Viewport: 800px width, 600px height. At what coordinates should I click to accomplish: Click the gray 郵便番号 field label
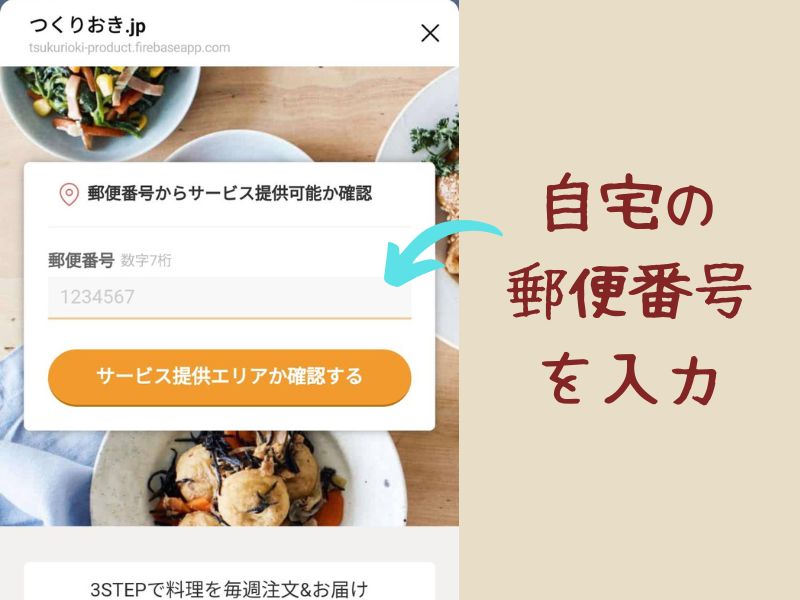(x=81, y=260)
